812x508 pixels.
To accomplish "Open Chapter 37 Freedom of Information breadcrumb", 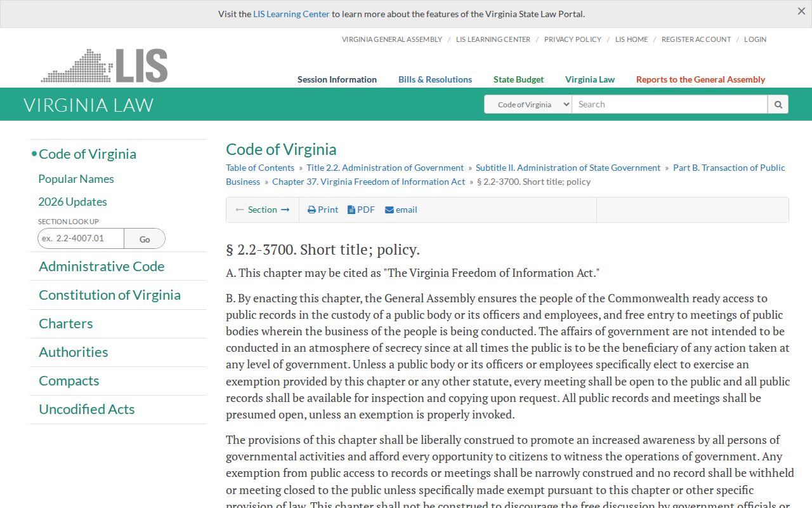I will [369, 182].
